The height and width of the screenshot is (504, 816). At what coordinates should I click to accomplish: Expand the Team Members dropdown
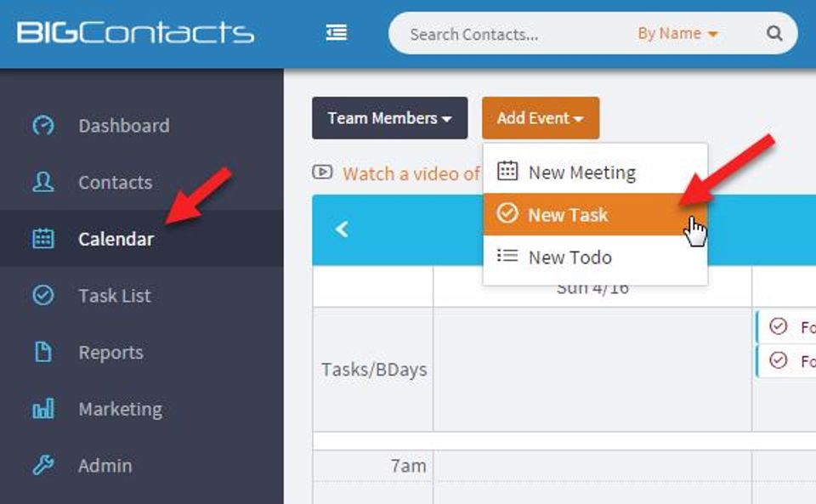(x=389, y=118)
